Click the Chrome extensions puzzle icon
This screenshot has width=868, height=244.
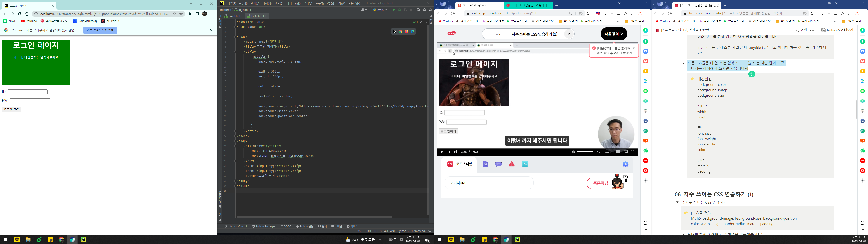[190, 14]
